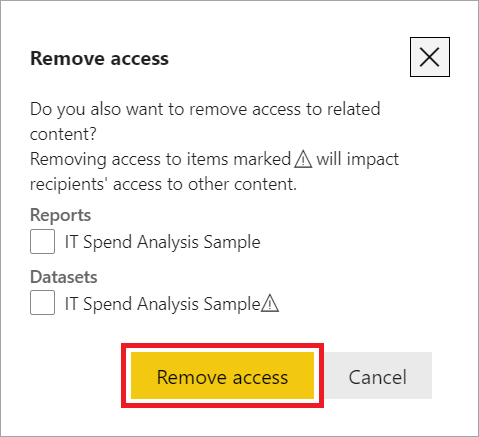Check the Datasets IT Spend Analysis Sample box
This screenshot has width=479, height=437.
point(42,302)
